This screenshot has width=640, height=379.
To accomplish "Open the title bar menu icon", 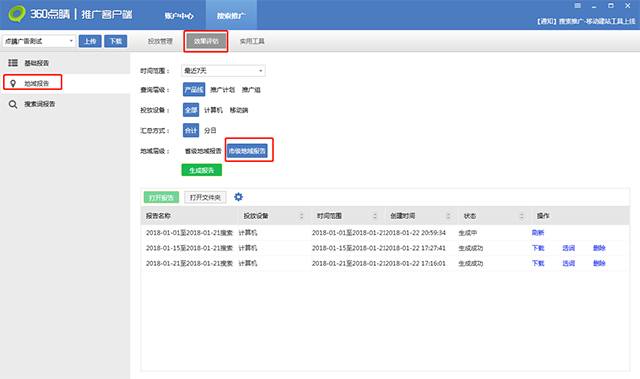I will point(578,6).
